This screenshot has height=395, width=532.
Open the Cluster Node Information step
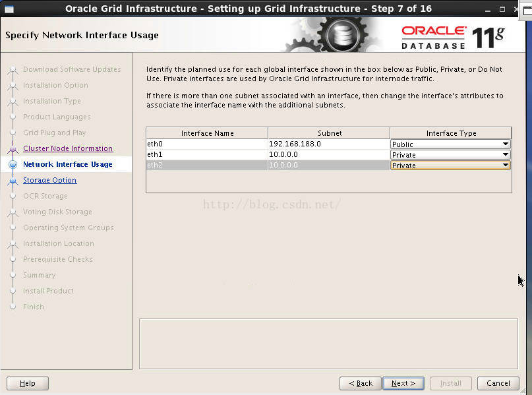coord(68,148)
